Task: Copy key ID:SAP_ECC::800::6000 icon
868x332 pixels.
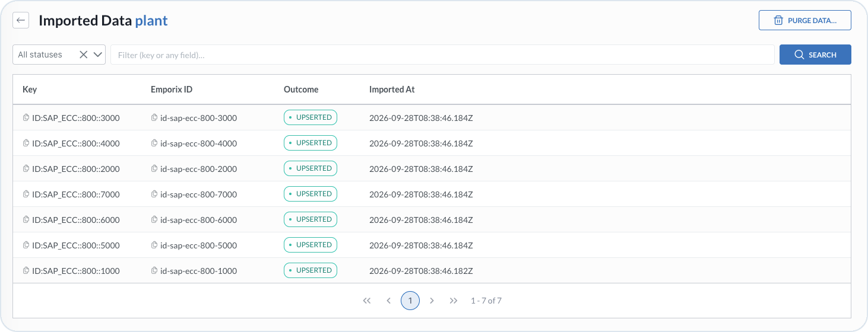Action: (x=26, y=220)
